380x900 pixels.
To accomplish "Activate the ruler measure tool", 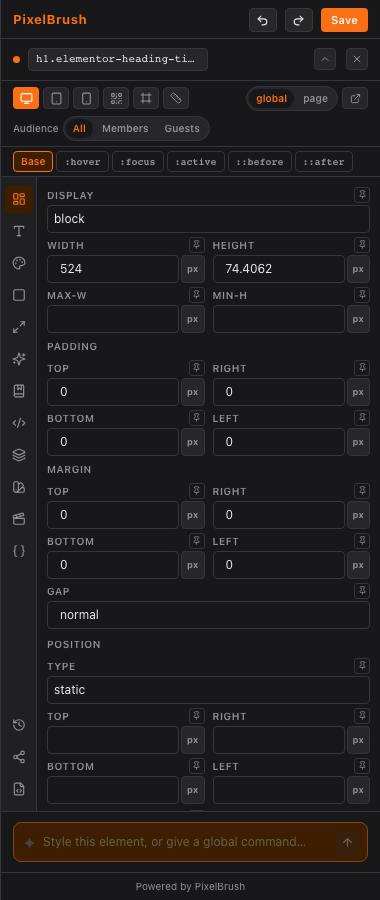I will click(176, 98).
